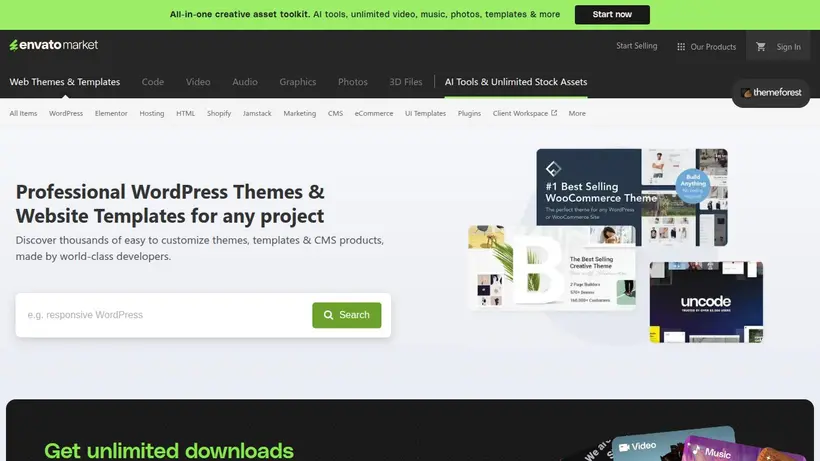Select HTML submenu

[x=185, y=113]
